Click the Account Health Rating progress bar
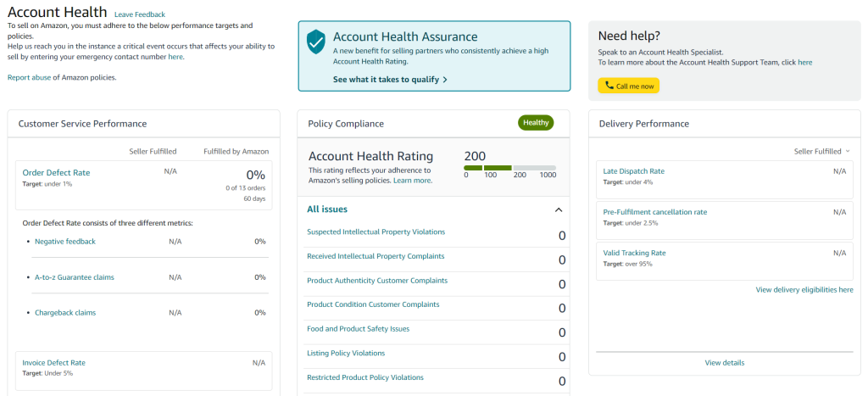 click(509, 168)
